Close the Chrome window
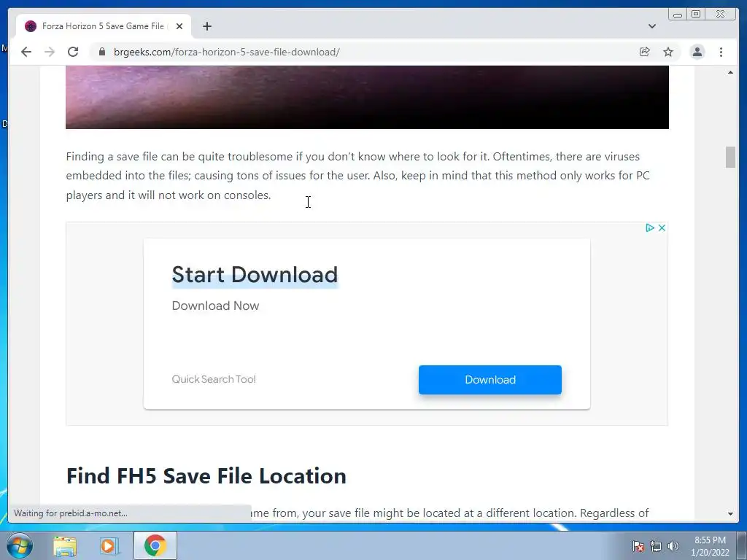 (721, 15)
